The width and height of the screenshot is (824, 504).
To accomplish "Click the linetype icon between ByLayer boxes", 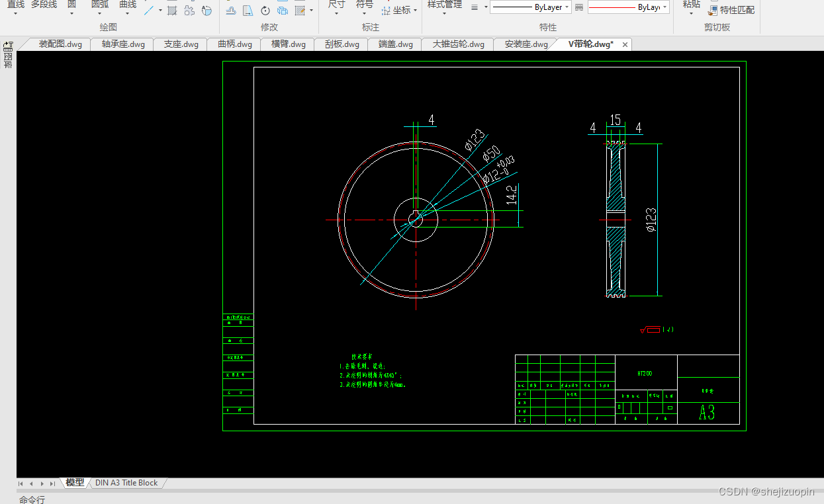I will click(579, 7).
